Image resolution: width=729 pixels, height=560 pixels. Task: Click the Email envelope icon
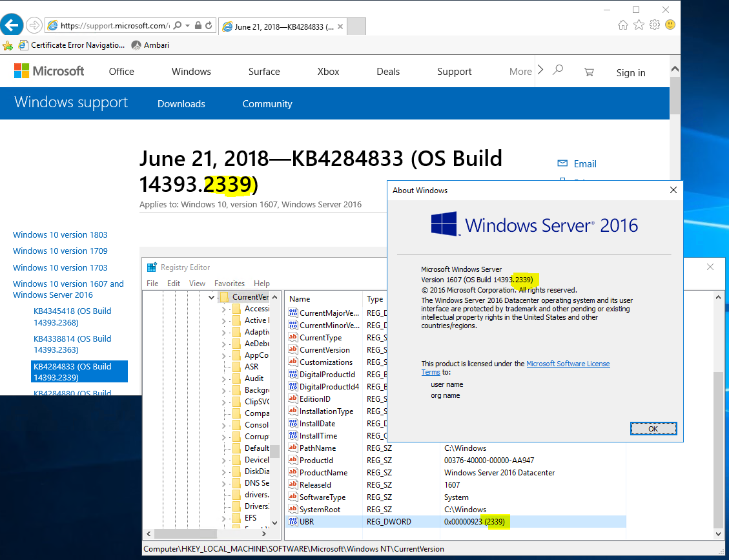click(x=562, y=163)
